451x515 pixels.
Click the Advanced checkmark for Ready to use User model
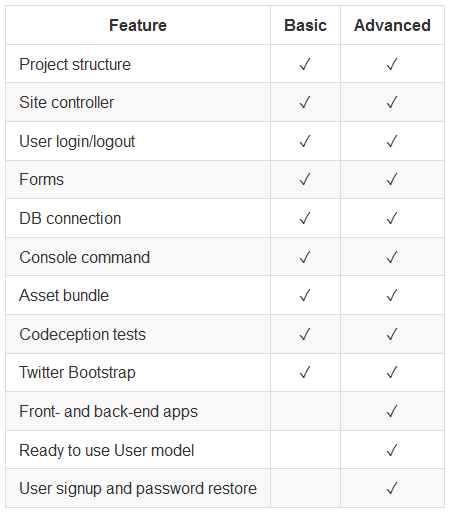(x=392, y=450)
